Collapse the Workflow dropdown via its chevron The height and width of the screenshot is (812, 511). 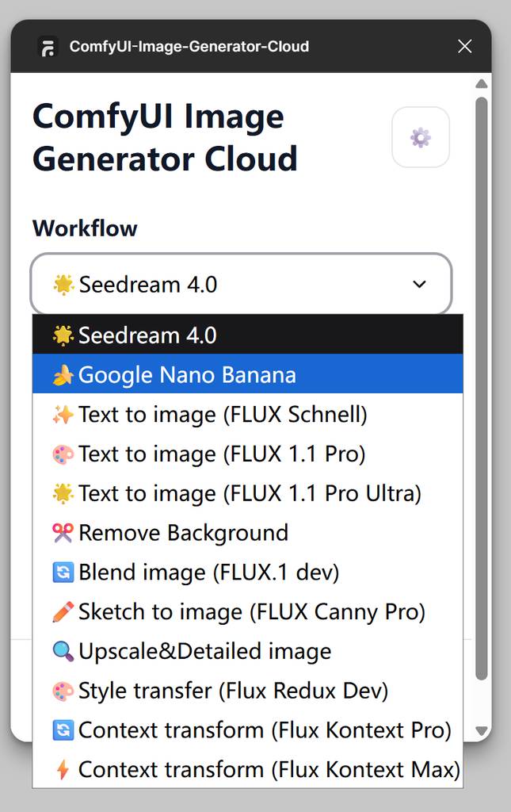[420, 285]
